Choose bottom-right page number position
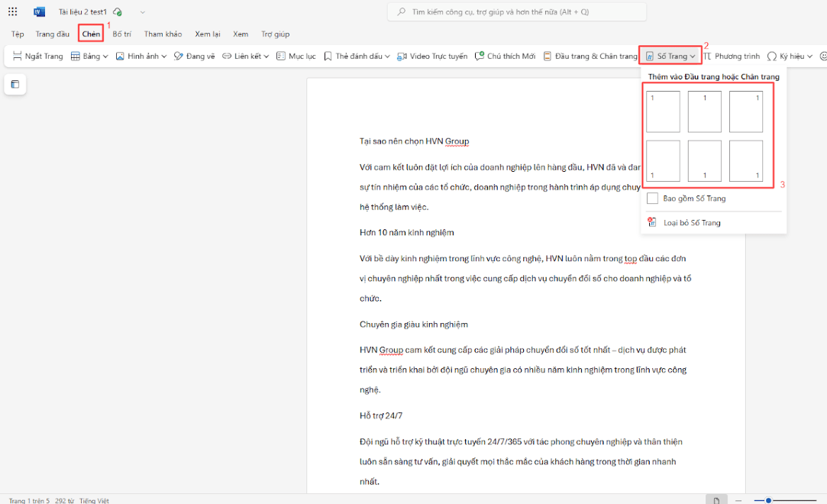 [x=746, y=161]
